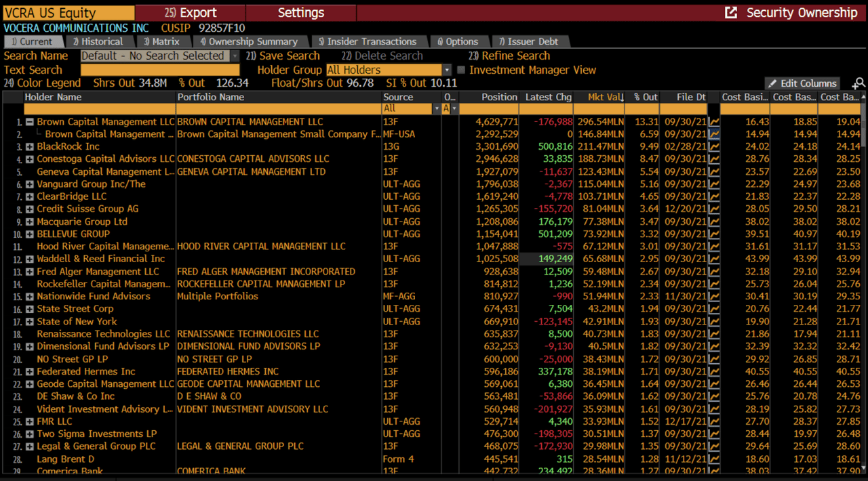Open chart for Legal & General Group PLC

(714, 446)
